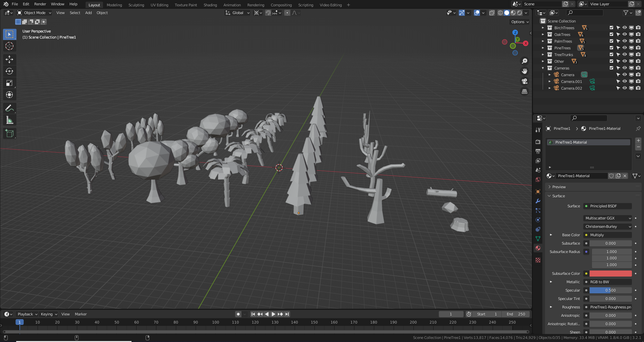Select the Scale tool
The width and height of the screenshot is (644, 342).
(x=9, y=83)
